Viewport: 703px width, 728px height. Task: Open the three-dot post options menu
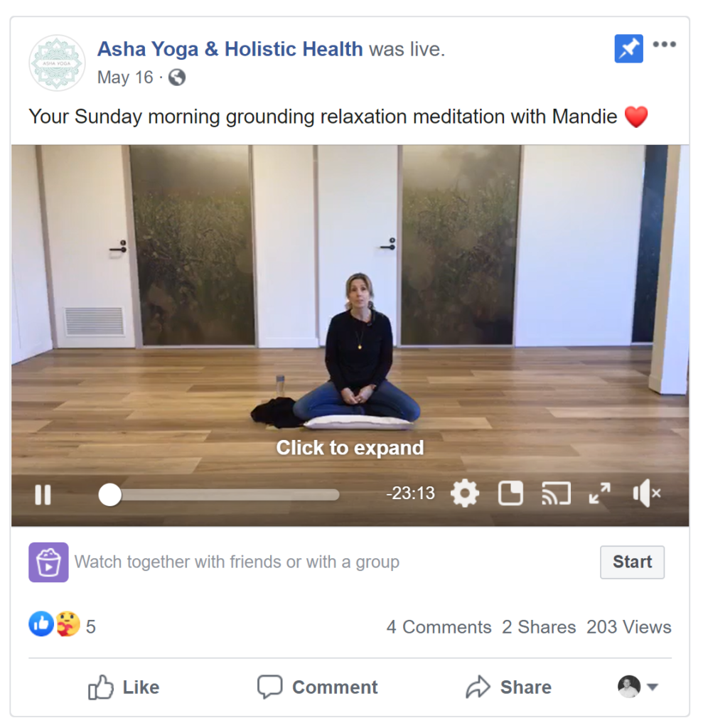[664, 45]
